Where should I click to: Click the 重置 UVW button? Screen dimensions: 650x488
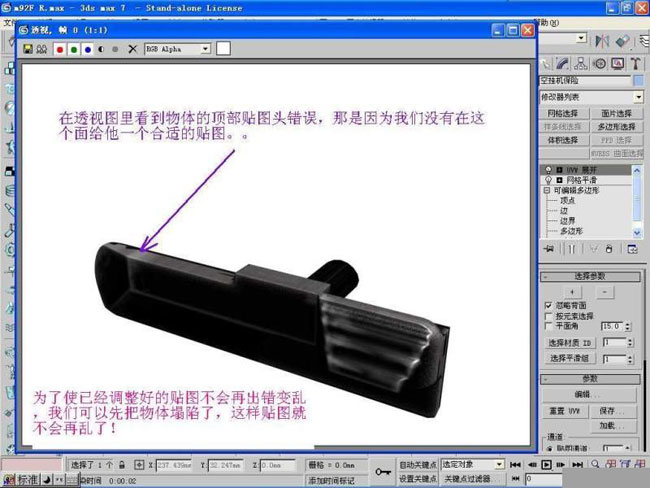click(564, 411)
